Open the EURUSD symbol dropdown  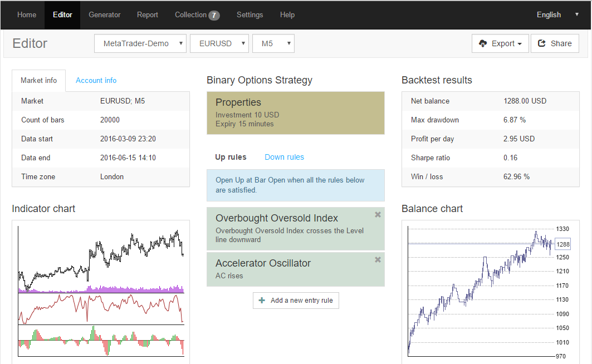[x=219, y=43]
